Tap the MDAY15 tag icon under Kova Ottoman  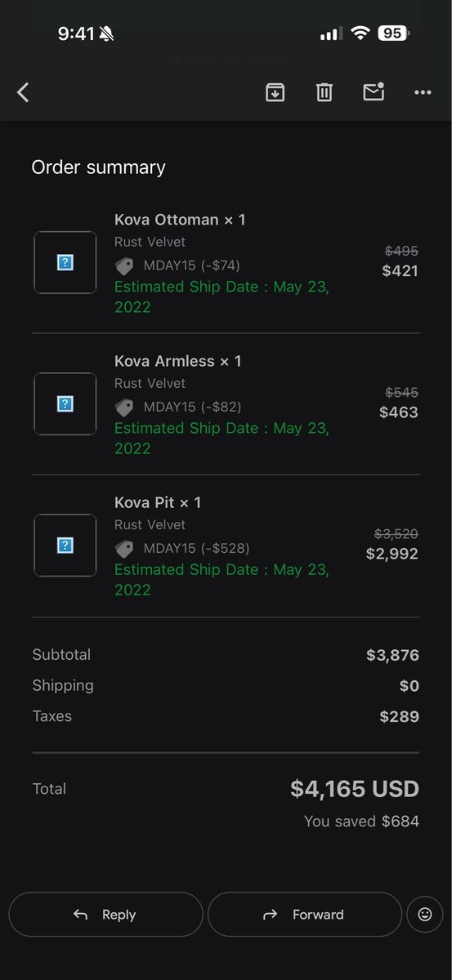tap(124, 266)
